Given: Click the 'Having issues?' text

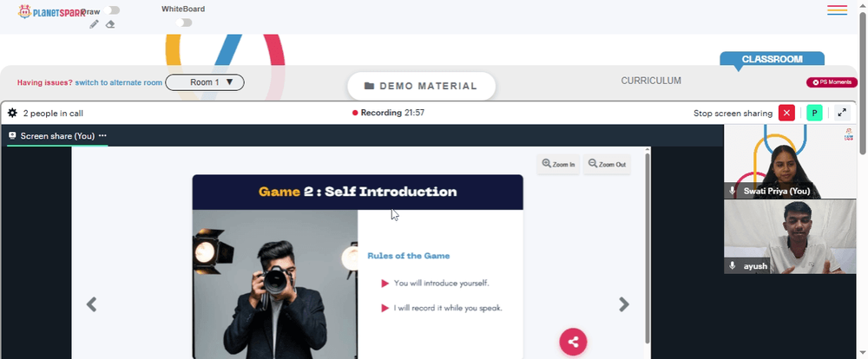Looking at the screenshot, I should [x=45, y=82].
